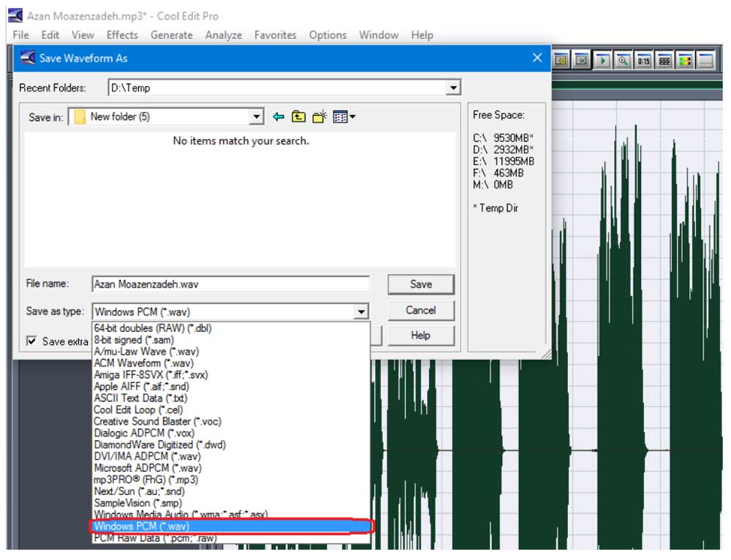Click the 0:15 time display toolbar icon
731x560 pixels.
pyautogui.click(x=644, y=61)
